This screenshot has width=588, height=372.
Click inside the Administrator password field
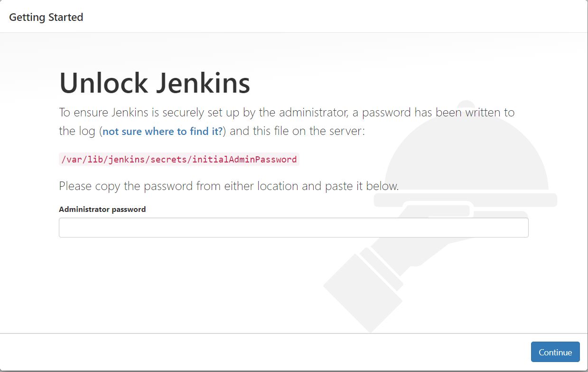click(293, 227)
